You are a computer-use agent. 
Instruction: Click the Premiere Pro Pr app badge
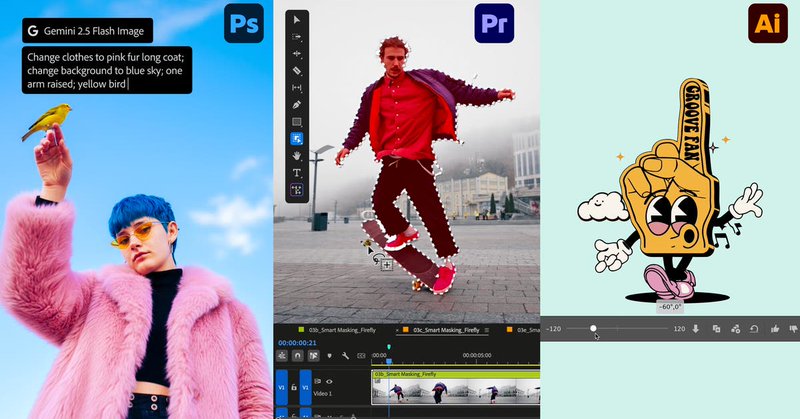pyautogui.click(x=494, y=23)
